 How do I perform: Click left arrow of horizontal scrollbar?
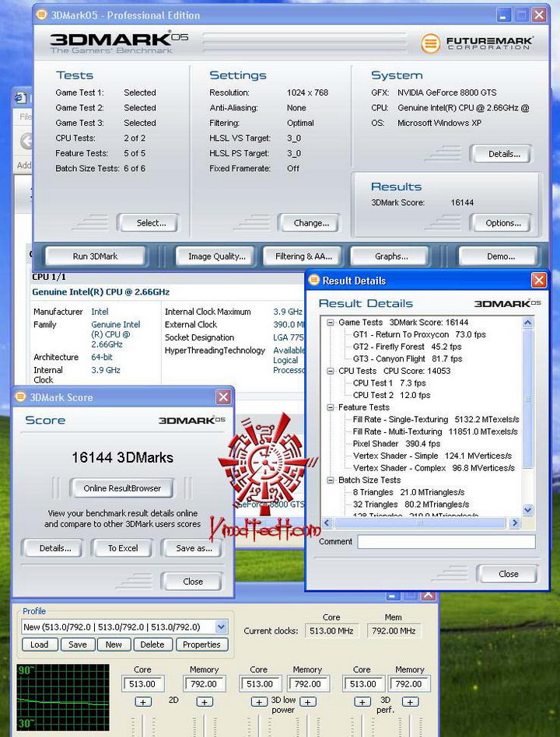pyautogui.click(x=327, y=522)
